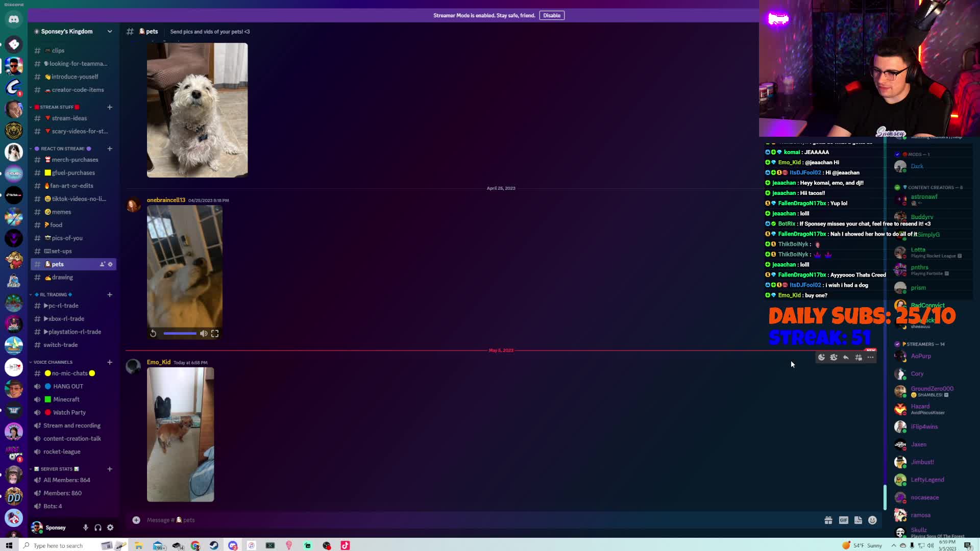Viewport: 980px width, 551px height.
Task: Click the video progress bar
Action: point(180,334)
